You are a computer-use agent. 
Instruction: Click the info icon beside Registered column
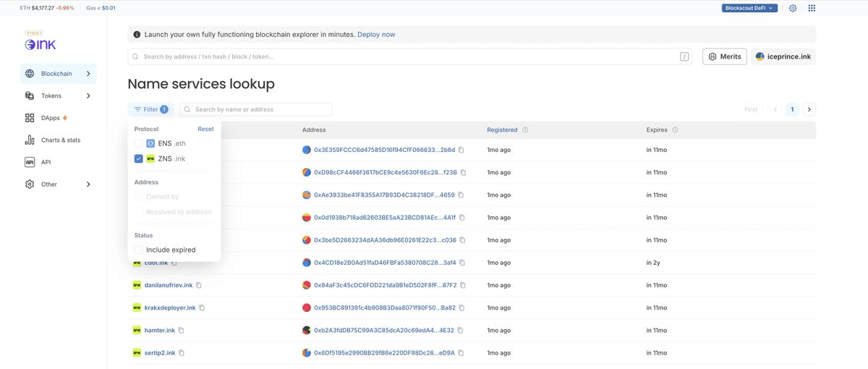click(x=525, y=130)
